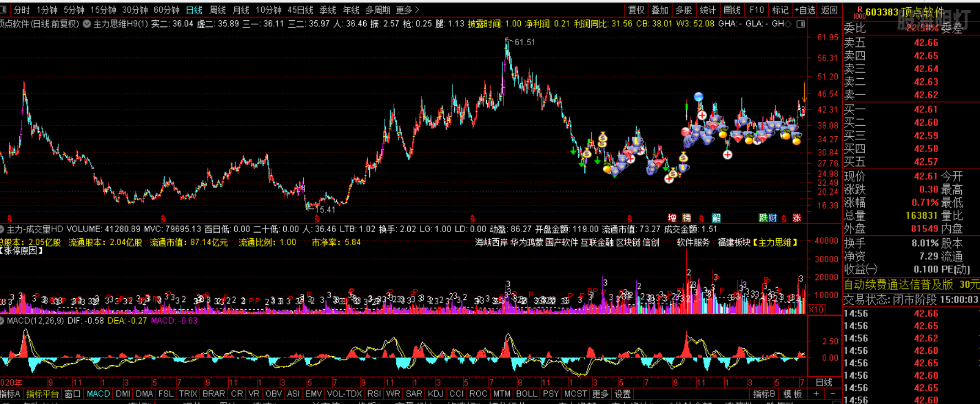Open the 模板 template menu

[x=793, y=394]
